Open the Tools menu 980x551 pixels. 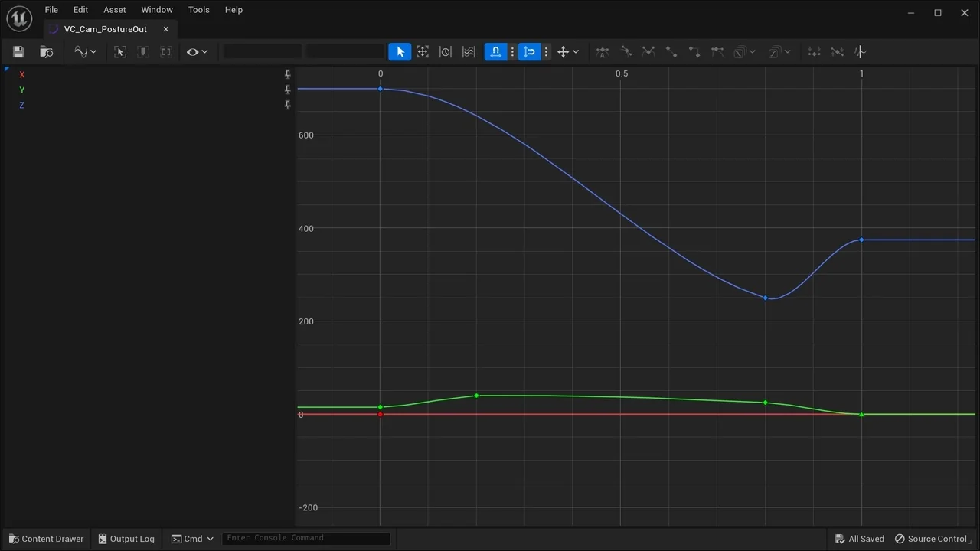coord(198,10)
